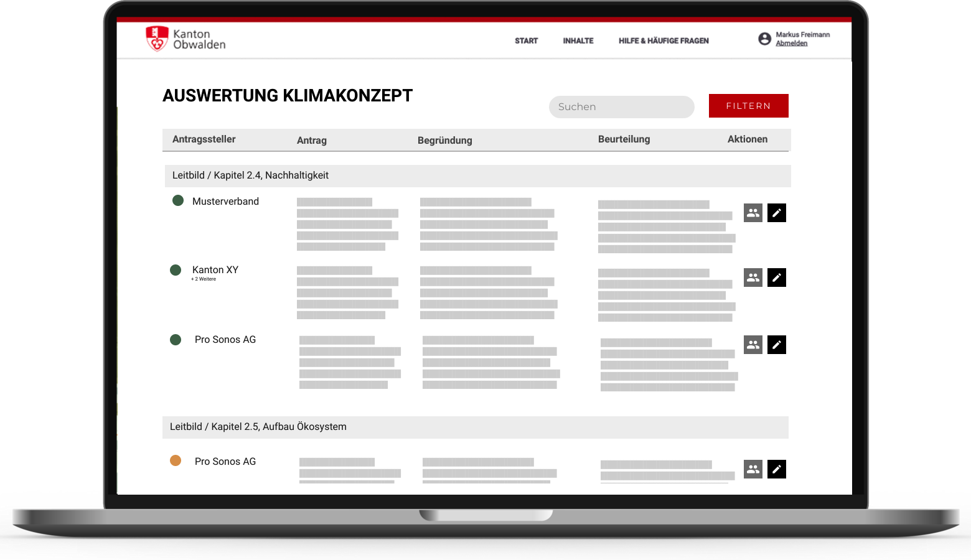This screenshot has width=971, height=560.
Task: Click the orange status dot for Pro Sonos AG
Action: click(176, 460)
